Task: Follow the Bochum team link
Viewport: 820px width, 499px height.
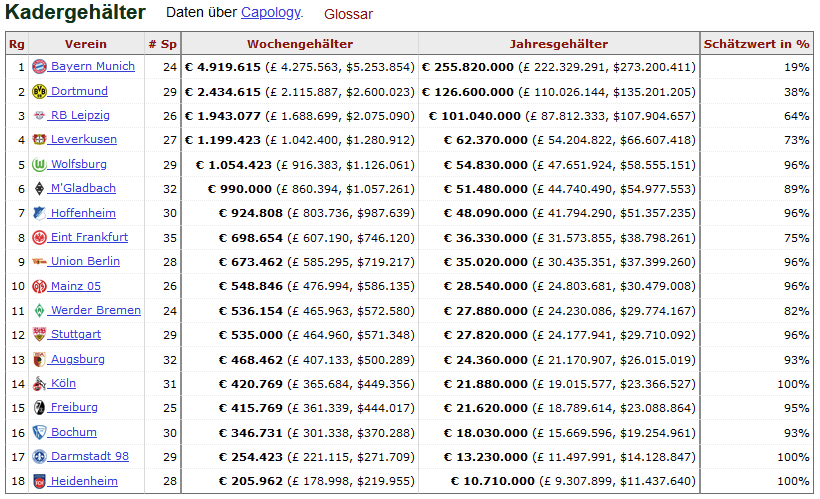Action: tap(74, 432)
